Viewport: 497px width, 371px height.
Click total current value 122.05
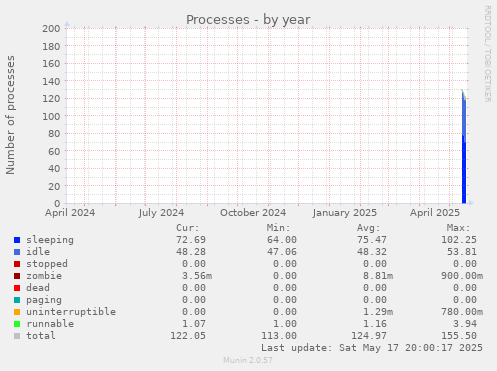point(188,336)
